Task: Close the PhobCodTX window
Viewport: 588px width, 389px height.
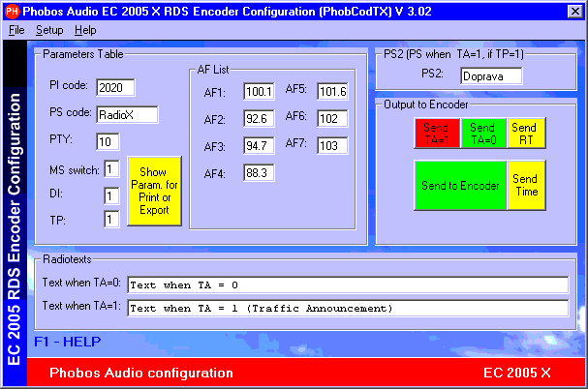Action: coord(574,12)
